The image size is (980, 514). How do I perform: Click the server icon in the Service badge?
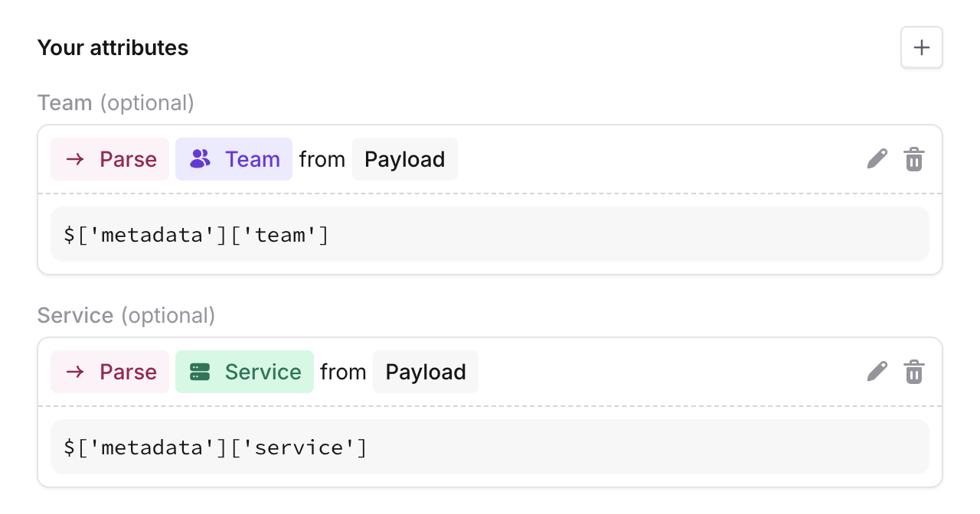click(200, 372)
